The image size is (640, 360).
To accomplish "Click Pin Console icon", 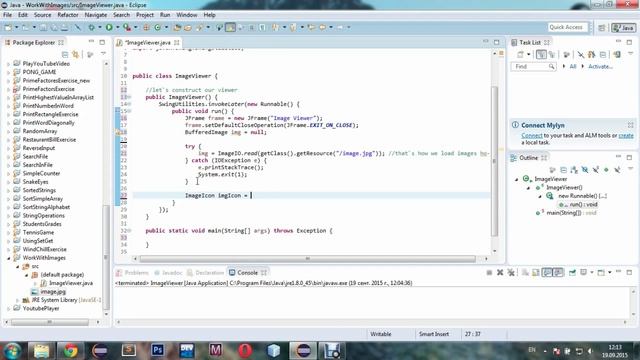I will (572, 273).
